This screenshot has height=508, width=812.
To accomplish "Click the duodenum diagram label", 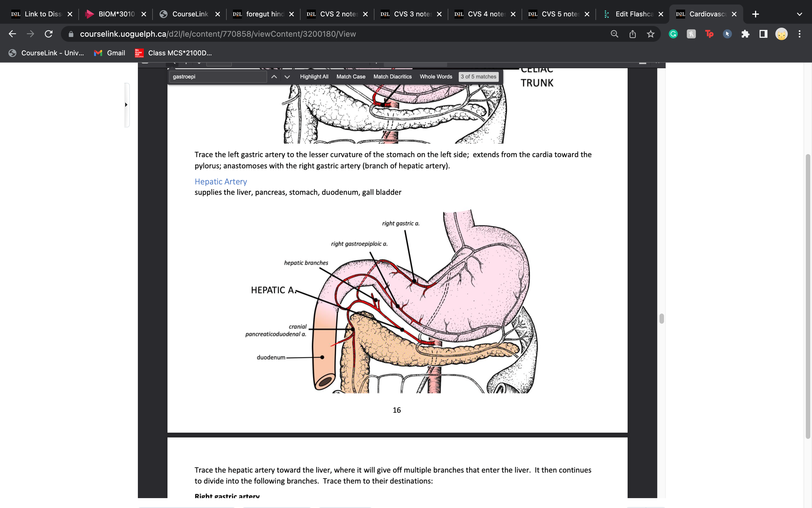I will [271, 358].
